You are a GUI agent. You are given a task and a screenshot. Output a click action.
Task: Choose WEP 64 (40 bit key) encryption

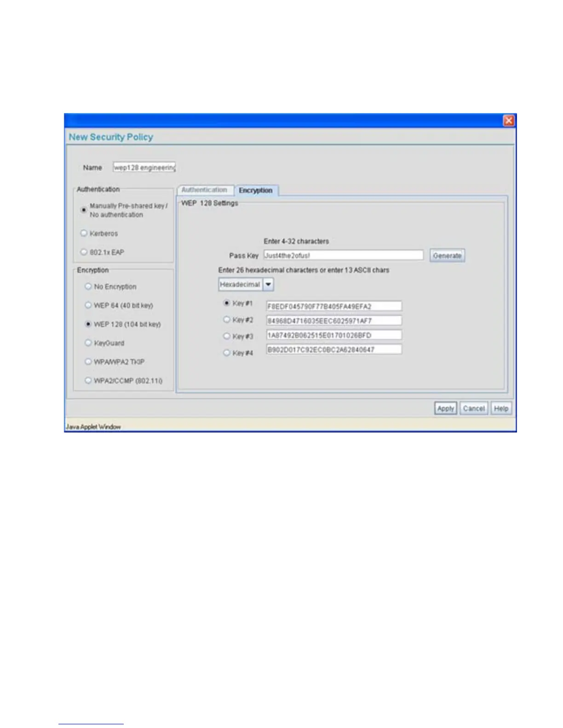[88, 305]
